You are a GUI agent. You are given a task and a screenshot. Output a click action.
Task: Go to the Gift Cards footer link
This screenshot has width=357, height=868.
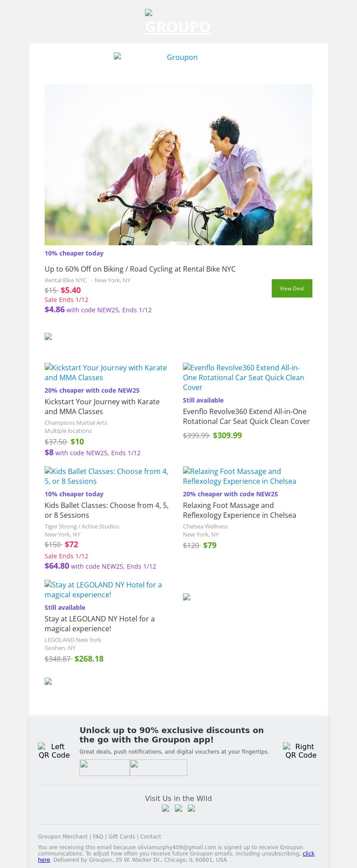[122, 837]
